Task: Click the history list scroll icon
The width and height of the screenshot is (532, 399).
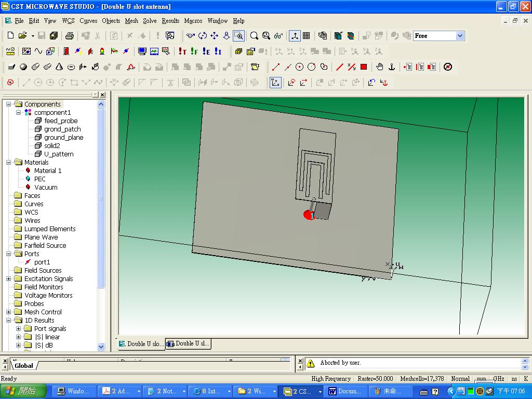Action: click(255, 67)
